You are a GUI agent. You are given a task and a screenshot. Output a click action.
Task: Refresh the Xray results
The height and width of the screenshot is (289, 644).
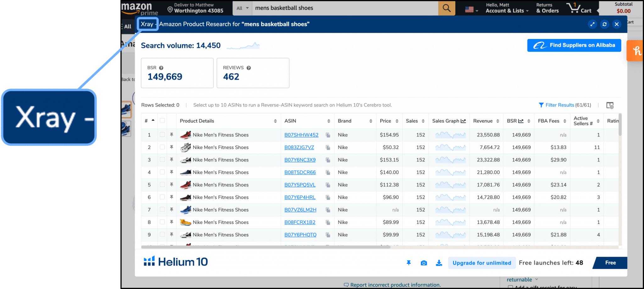[604, 24]
